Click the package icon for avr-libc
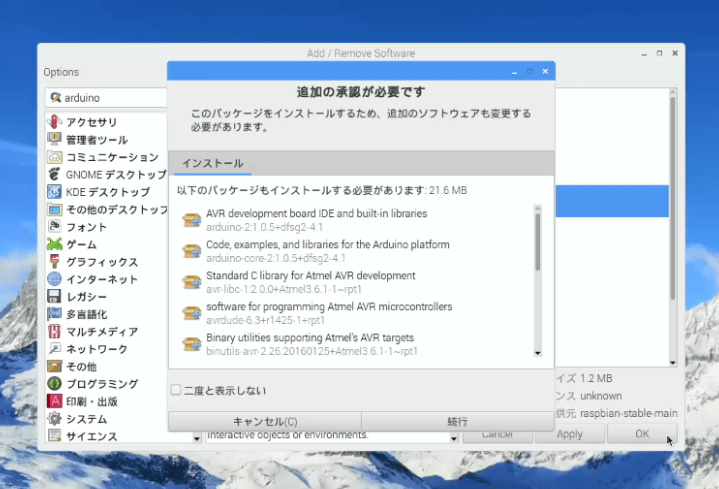This screenshot has width=719, height=489. pos(192,282)
